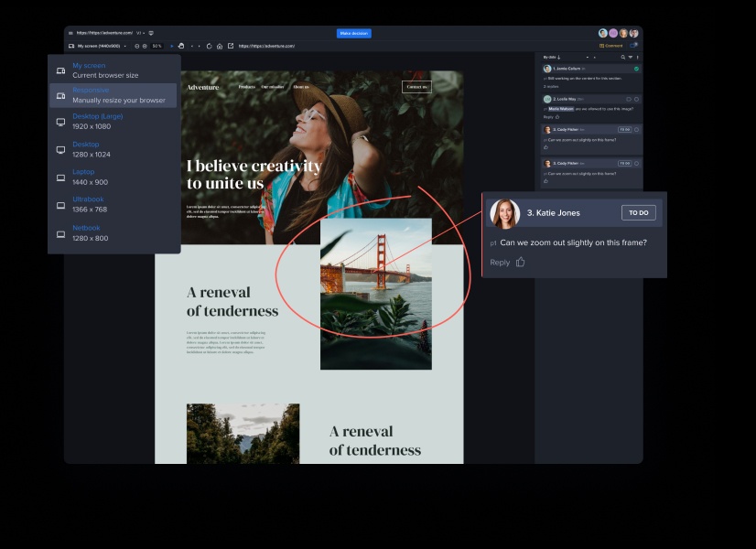Click Katie Jones' profile picture
The width and height of the screenshot is (756, 549).
click(x=505, y=213)
